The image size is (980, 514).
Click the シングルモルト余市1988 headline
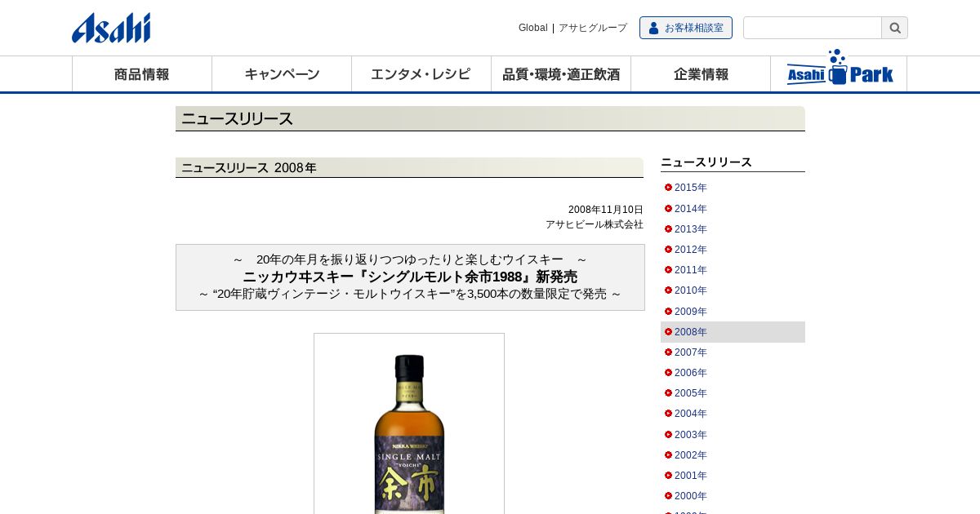(410, 277)
